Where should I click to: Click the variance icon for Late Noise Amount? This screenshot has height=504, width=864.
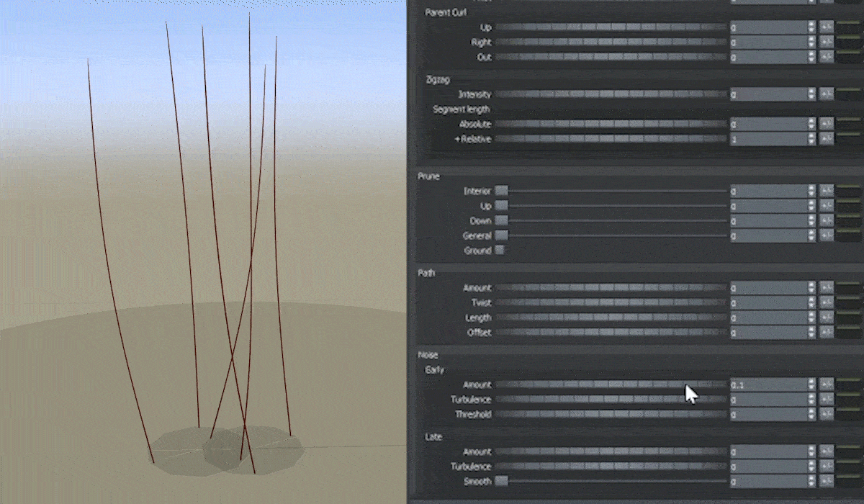[x=827, y=451]
